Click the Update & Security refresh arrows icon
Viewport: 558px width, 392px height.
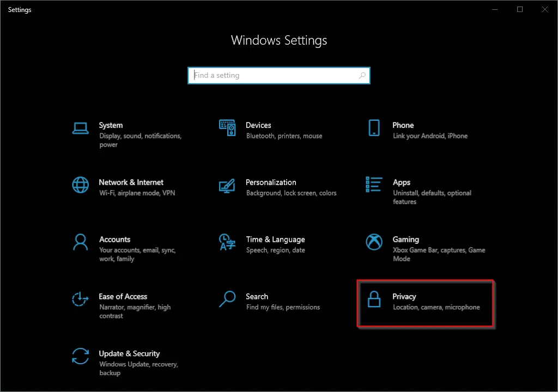[81, 356]
